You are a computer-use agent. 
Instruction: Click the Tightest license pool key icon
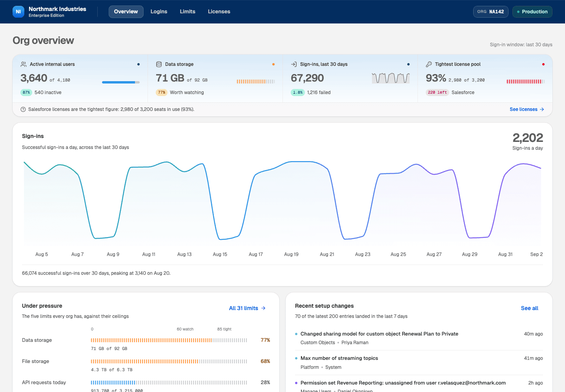(429, 64)
